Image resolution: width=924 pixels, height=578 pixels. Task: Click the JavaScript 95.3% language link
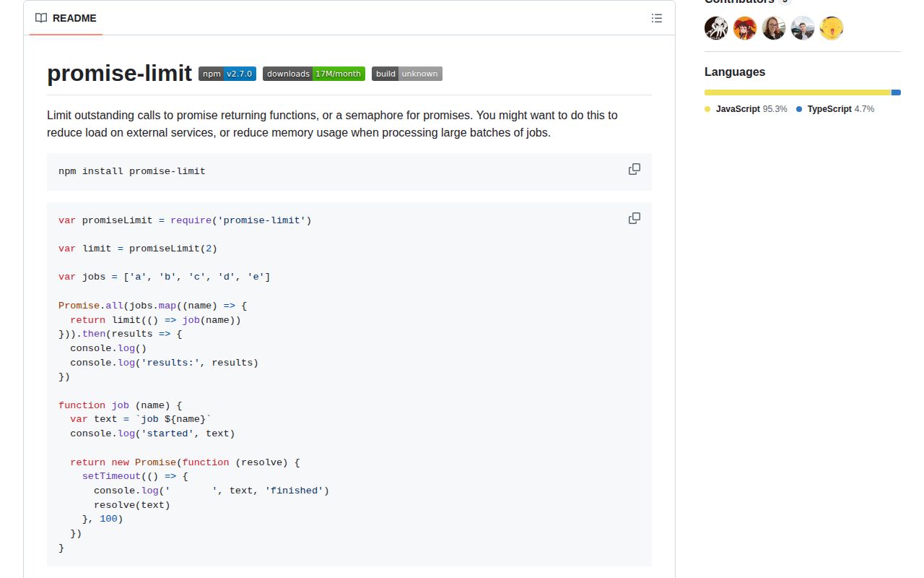746,109
